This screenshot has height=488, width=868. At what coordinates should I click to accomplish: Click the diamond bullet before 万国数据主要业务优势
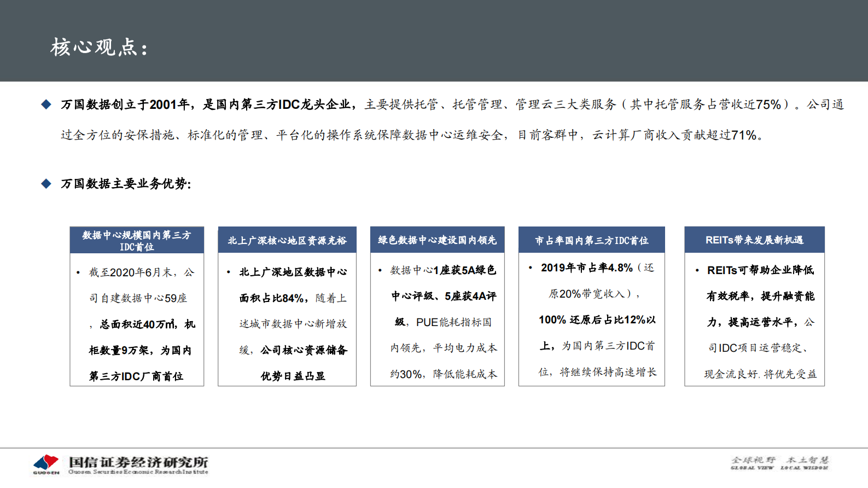46,184
